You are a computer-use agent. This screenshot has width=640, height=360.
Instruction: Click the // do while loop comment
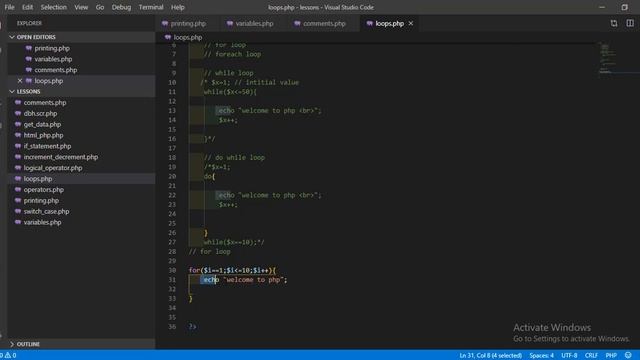click(234, 158)
